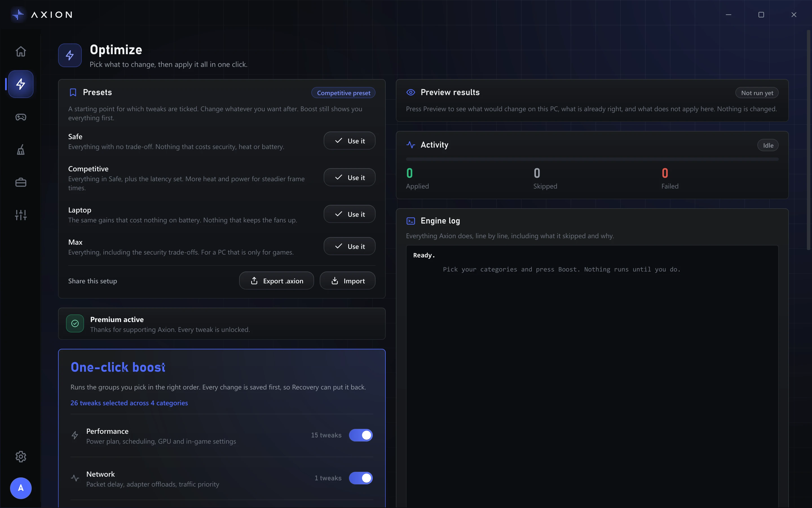Click the Activity progress bar
This screenshot has width=812, height=508.
pos(592,159)
